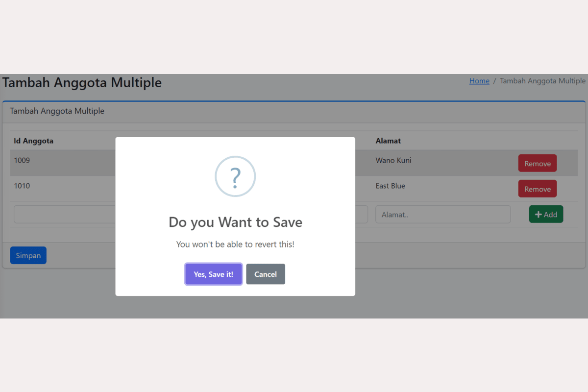Click the plus icon on Add button
This screenshot has width=588, height=392.
click(538, 215)
